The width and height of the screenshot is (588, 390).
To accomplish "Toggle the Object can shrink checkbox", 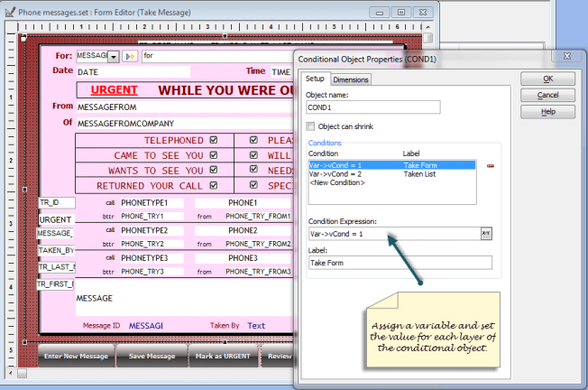I will pos(311,126).
